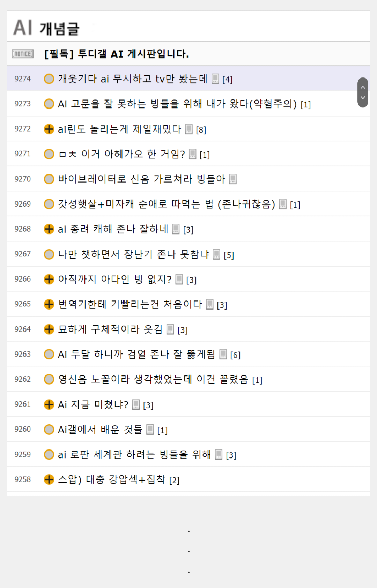This screenshot has height=588, width=377.
Task: Click the NOTICE badge icon
Action: (23, 54)
